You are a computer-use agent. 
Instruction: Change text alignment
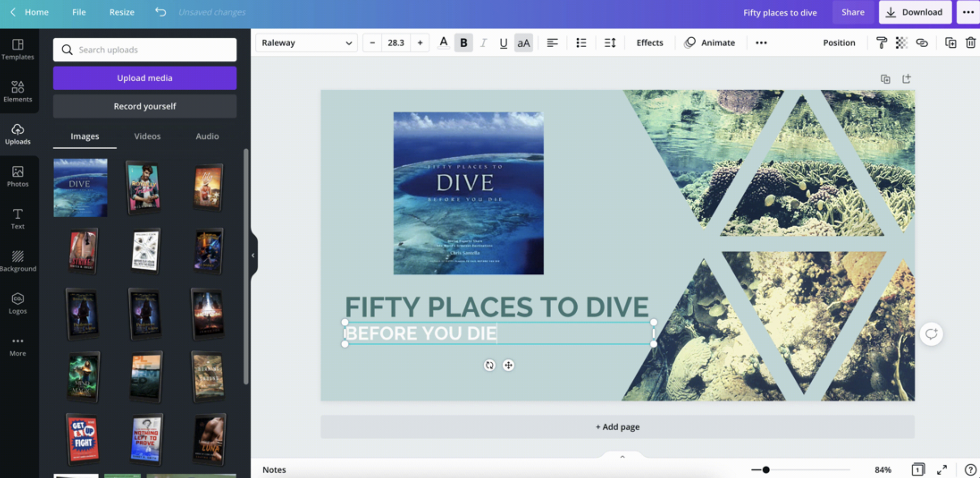552,43
